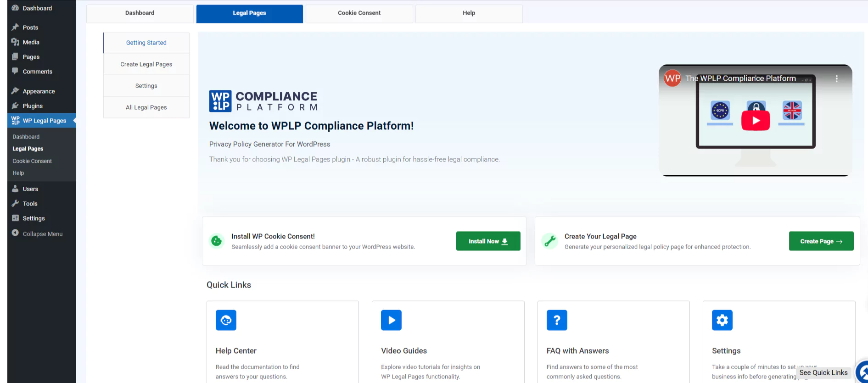Image resolution: width=868 pixels, height=383 pixels.
Task: Select the Legal Pages top tab
Action: tap(249, 13)
